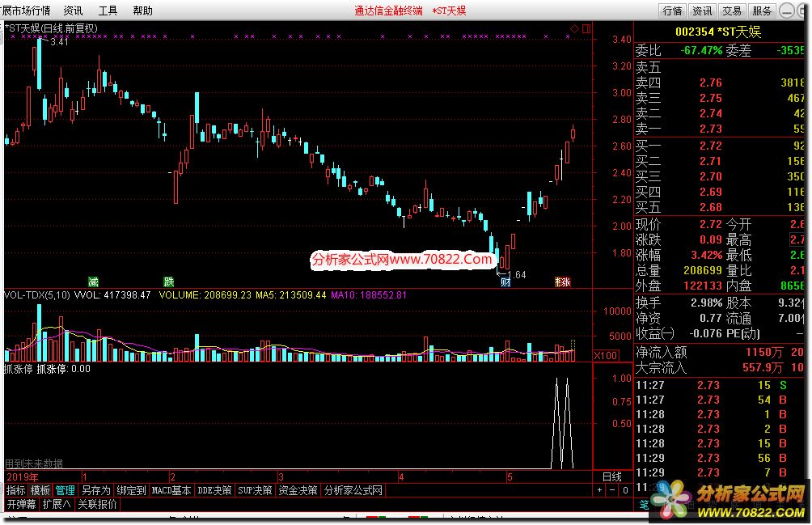Click the 外盘 value 122133

(x=702, y=286)
